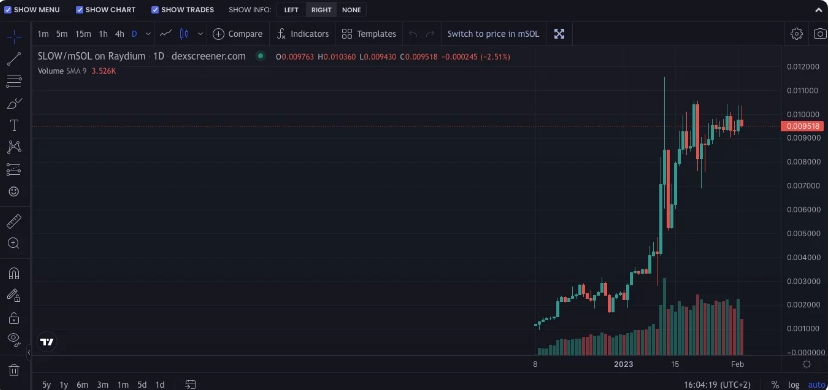Click the redo arrow
This screenshot has width=829, height=390.
430,34
